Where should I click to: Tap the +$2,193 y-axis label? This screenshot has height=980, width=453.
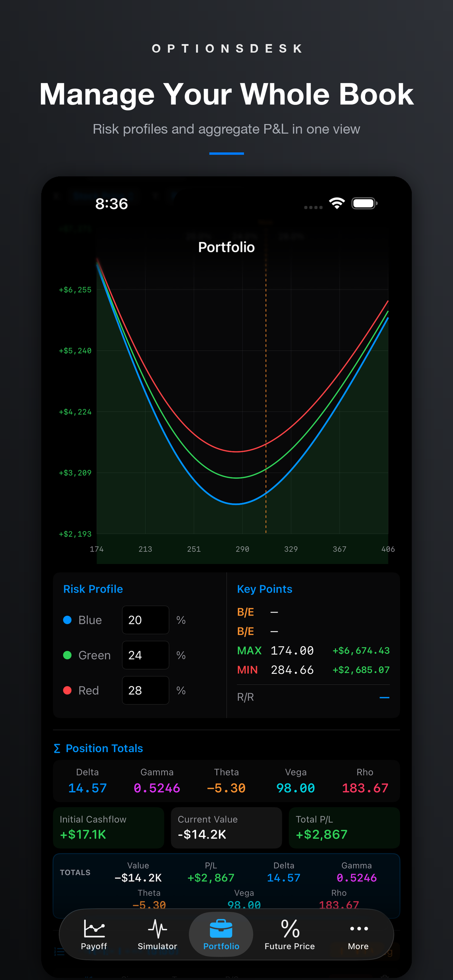(75, 534)
